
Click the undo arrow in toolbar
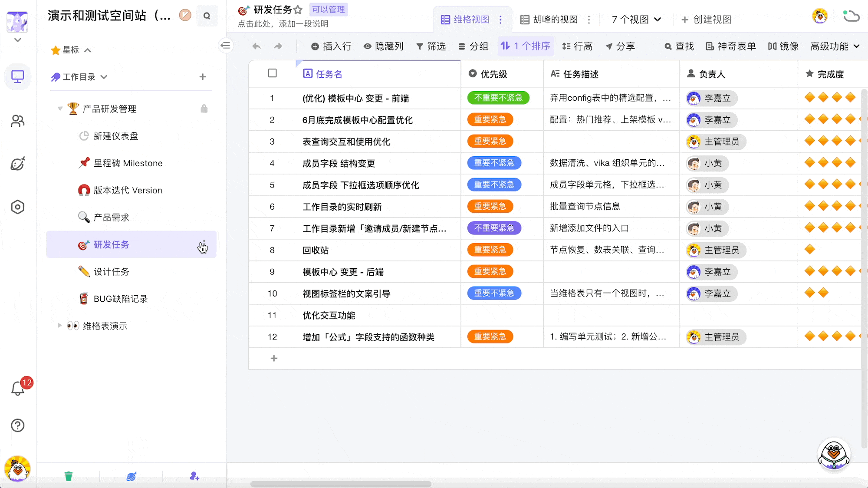pyautogui.click(x=256, y=46)
